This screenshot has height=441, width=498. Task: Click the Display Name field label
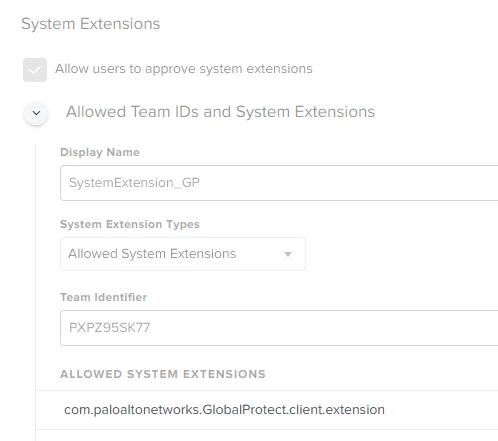pyautogui.click(x=100, y=152)
